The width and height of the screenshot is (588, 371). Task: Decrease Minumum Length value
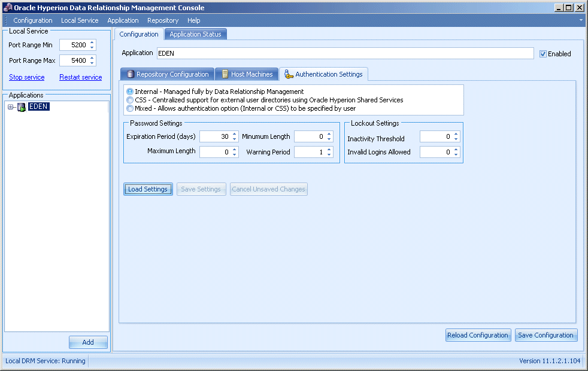tap(329, 139)
